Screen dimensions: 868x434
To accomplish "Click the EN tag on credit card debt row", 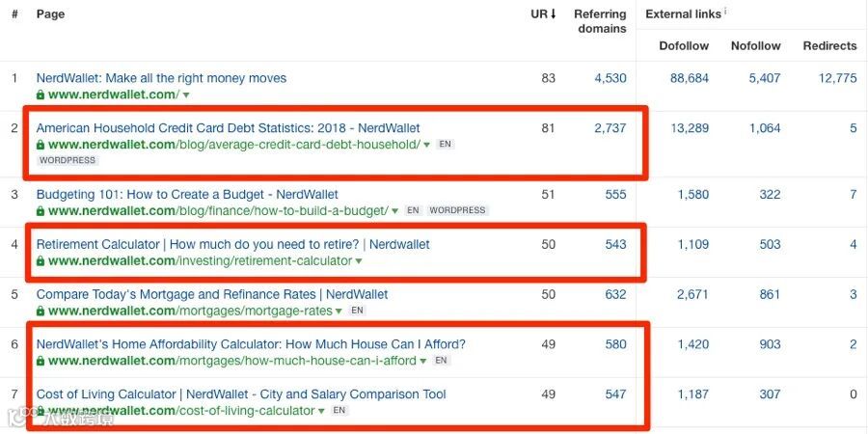I will click(x=445, y=144).
